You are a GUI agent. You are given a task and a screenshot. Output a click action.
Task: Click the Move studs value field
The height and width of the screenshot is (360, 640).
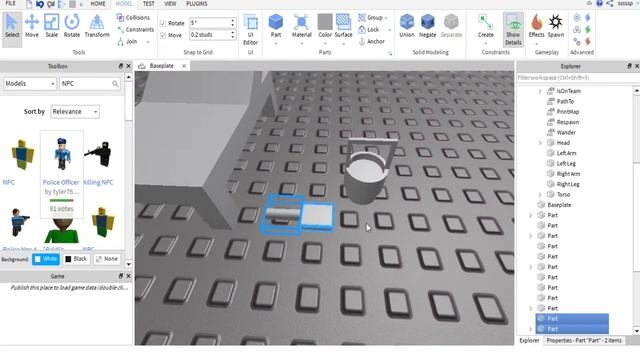point(209,35)
